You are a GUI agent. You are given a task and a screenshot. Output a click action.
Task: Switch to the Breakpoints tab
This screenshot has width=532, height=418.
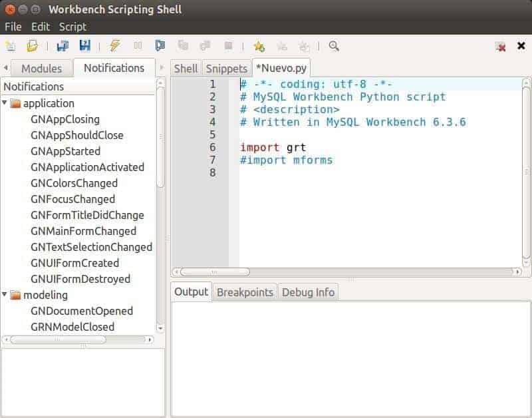[x=245, y=292]
